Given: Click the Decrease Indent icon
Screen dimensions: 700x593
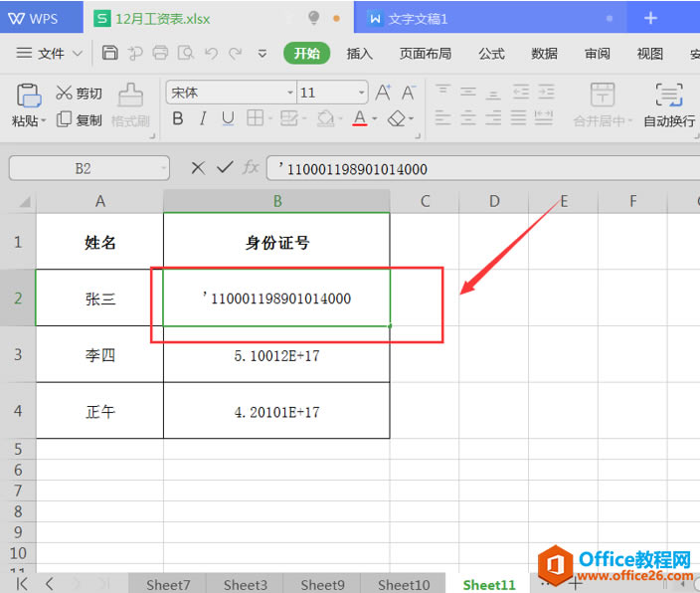Looking at the screenshot, I should [521, 92].
